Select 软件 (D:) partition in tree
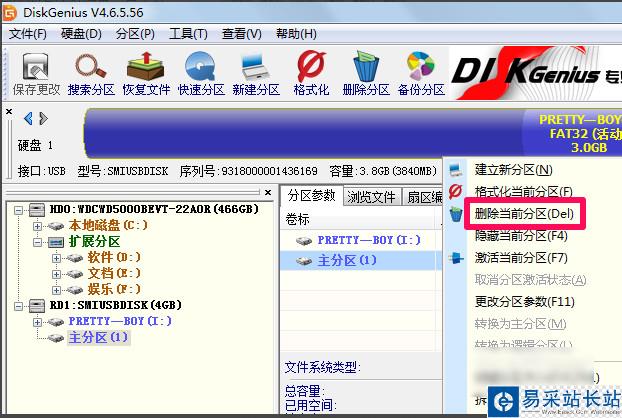 click(114, 258)
